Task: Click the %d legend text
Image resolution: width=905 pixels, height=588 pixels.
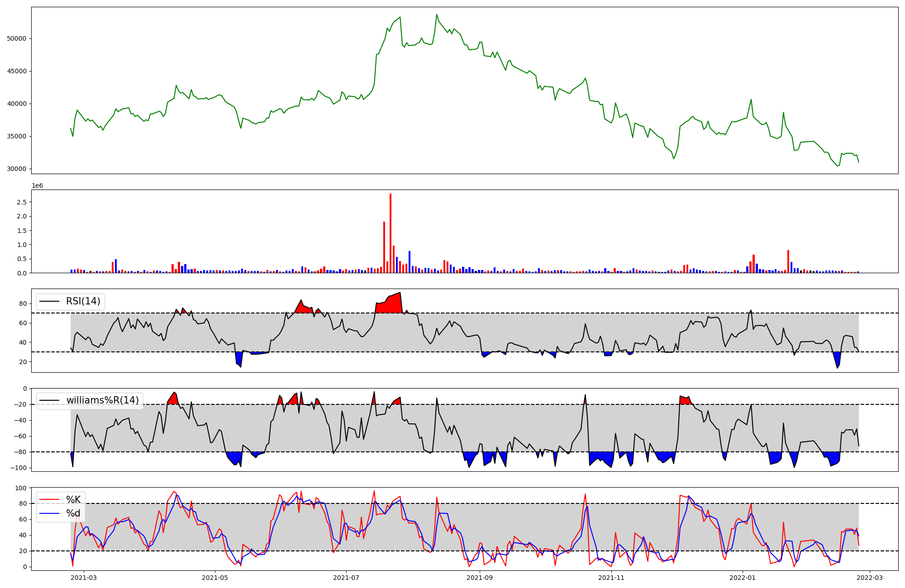Action: (x=73, y=513)
